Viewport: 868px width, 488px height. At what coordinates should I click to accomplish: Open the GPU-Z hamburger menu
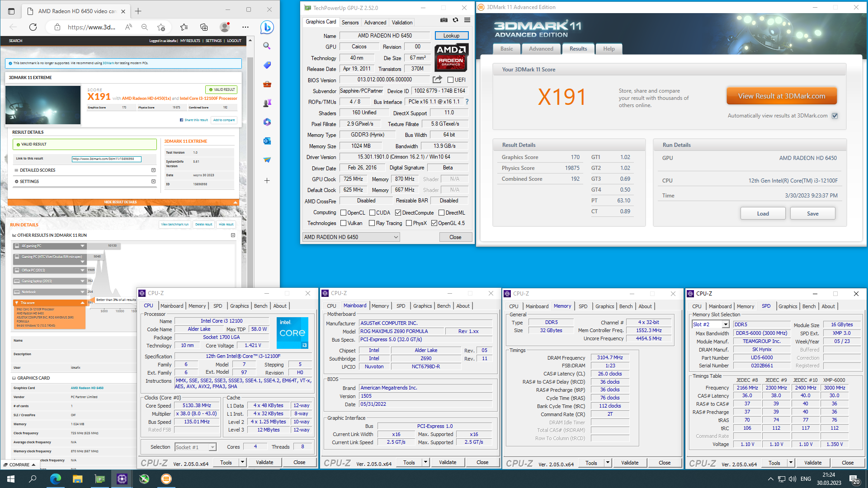pos(467,20)
